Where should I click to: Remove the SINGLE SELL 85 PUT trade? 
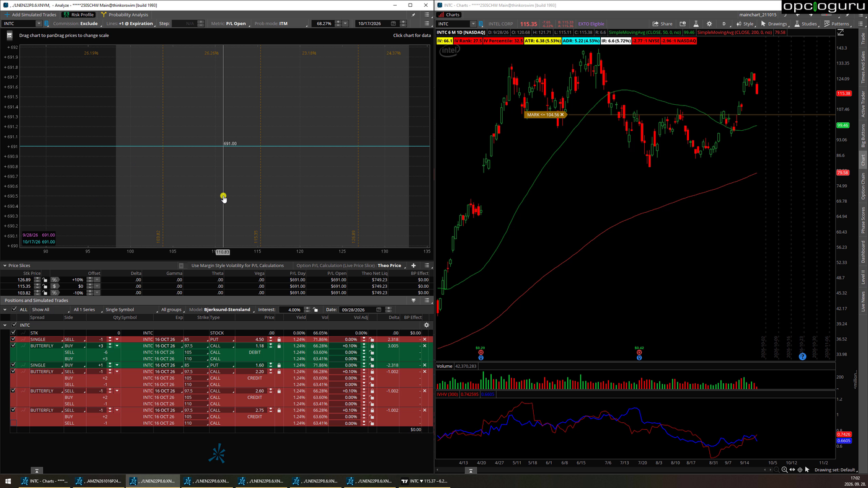(425, 339)
